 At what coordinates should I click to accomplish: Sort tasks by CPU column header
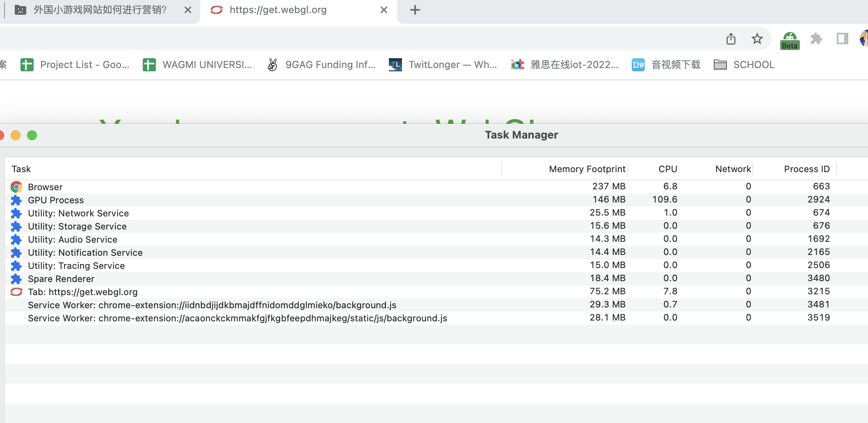click(667, 169)
